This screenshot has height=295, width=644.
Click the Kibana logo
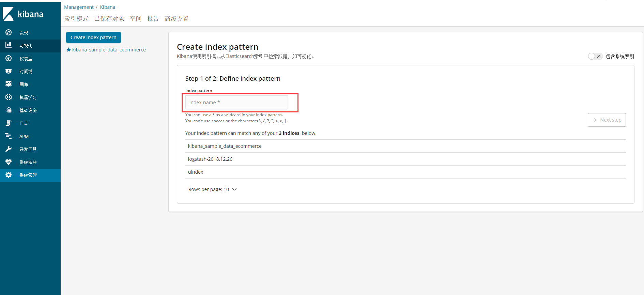pos(23,14)
